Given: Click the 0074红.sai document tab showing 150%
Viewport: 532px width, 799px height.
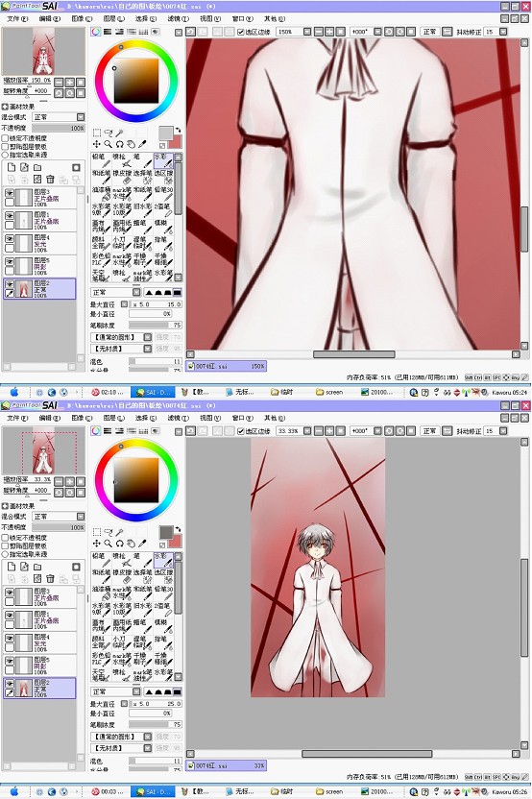Looking at the screenshot, I should tap(226, 366).
